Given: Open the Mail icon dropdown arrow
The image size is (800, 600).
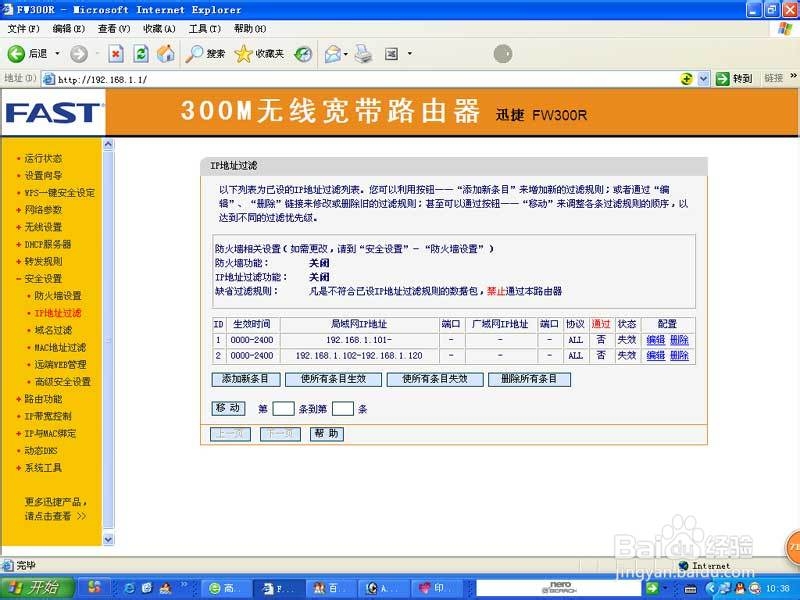Looking at the screenshot, I should 346,54.
